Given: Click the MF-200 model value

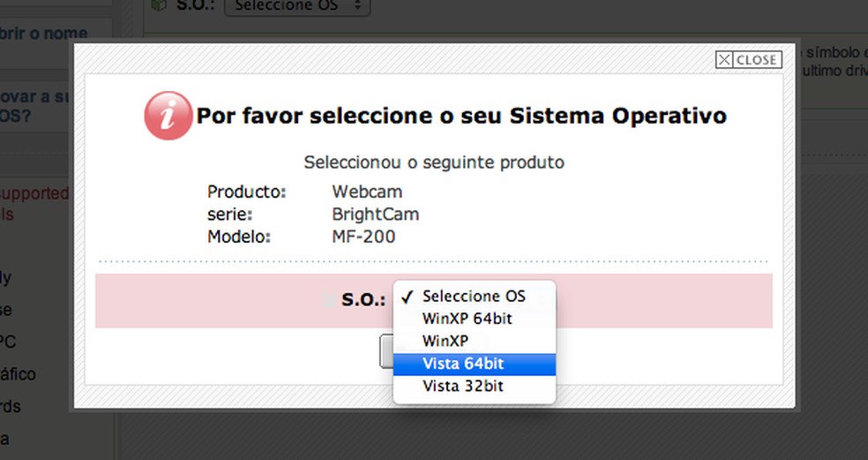Looking at the screenshot, I should [363, 237].
